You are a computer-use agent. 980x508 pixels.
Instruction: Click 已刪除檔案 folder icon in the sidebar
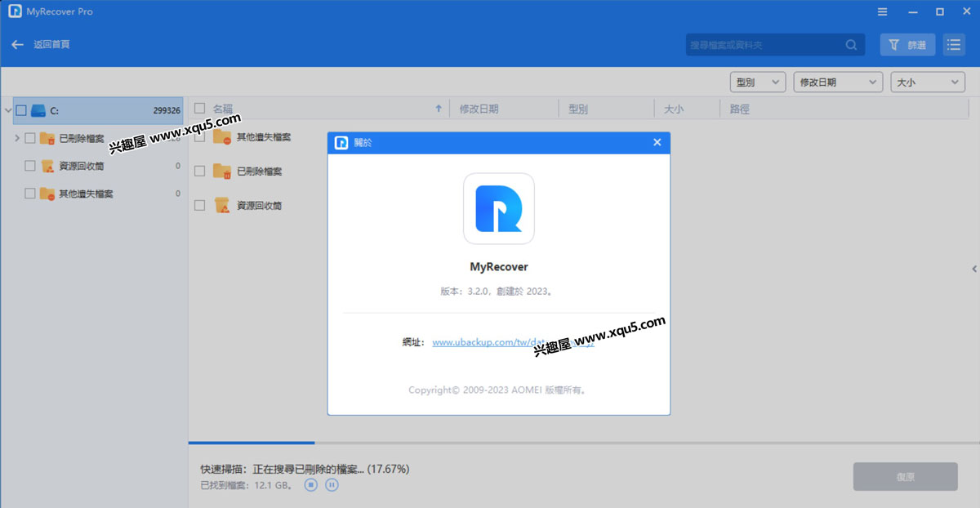point(47,138)
